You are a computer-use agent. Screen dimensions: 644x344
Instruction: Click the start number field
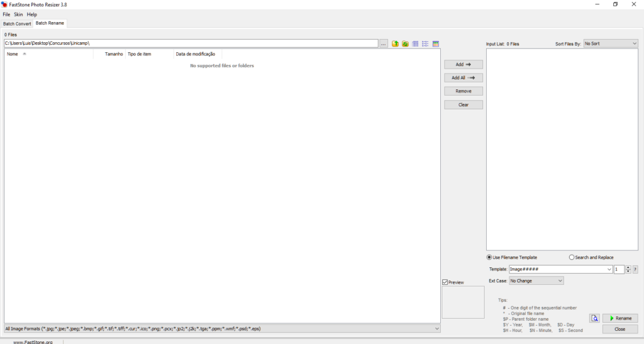point(619,269)
